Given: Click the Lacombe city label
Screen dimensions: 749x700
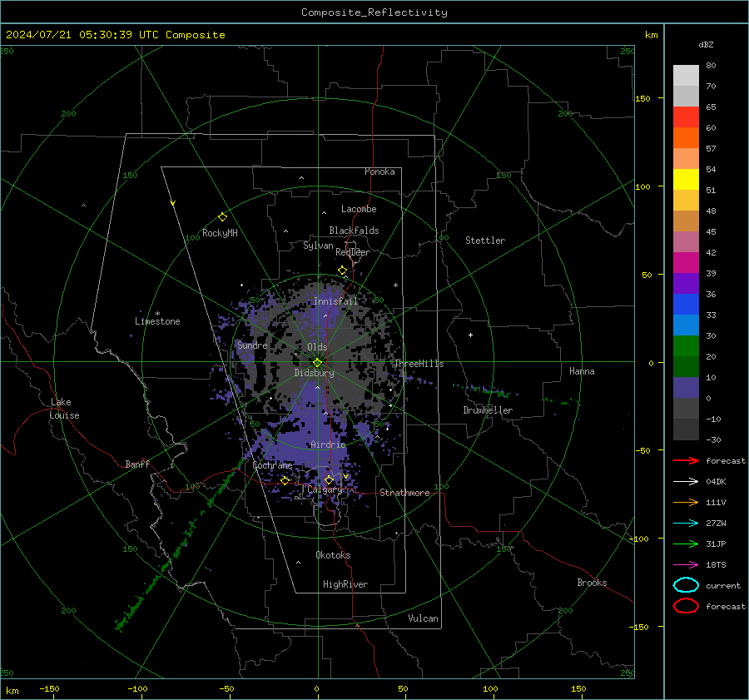Looking at the screenshot, I should coord(359,209).
